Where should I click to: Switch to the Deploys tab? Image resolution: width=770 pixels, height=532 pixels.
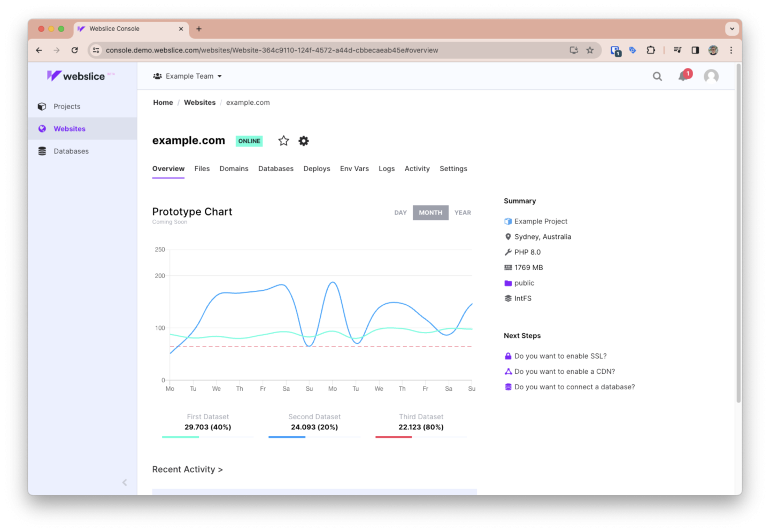click(317, 169)
